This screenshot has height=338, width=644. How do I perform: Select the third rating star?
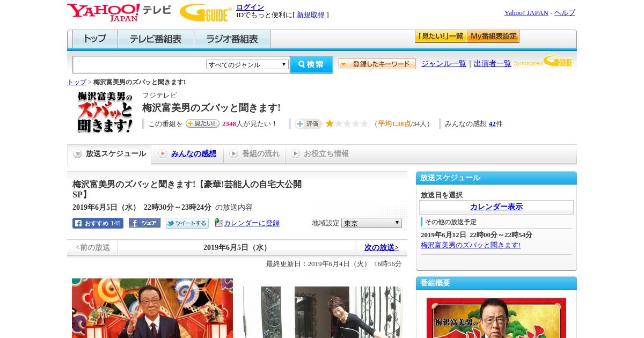click(347, 123)
